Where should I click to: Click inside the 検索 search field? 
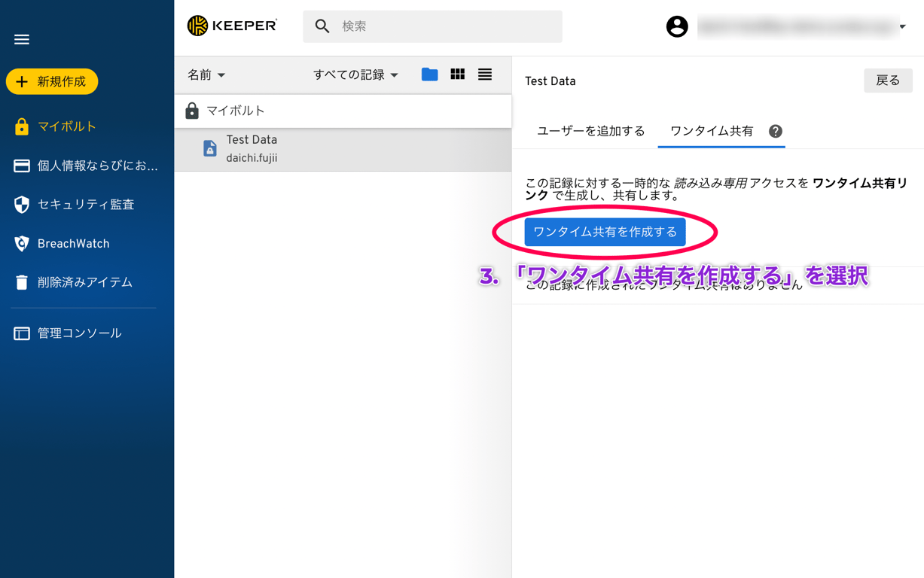pyautogui.click(x=432, y=26)
